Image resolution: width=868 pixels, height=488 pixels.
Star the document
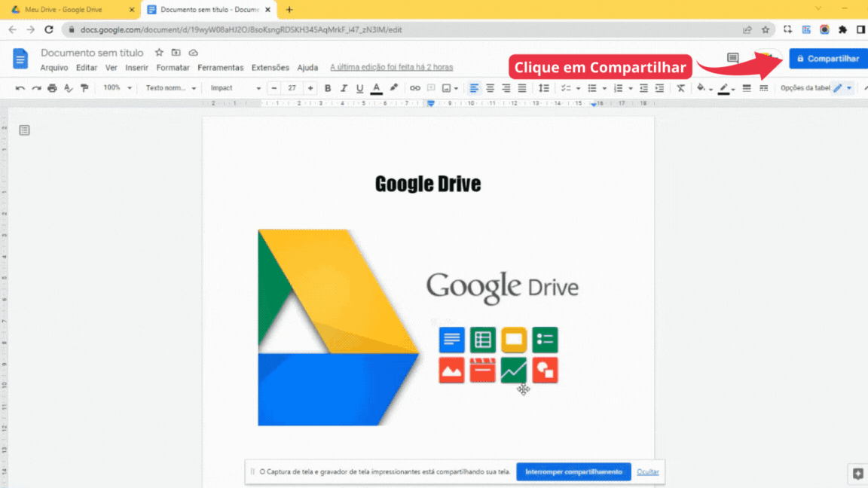click(x=159, y=53)
